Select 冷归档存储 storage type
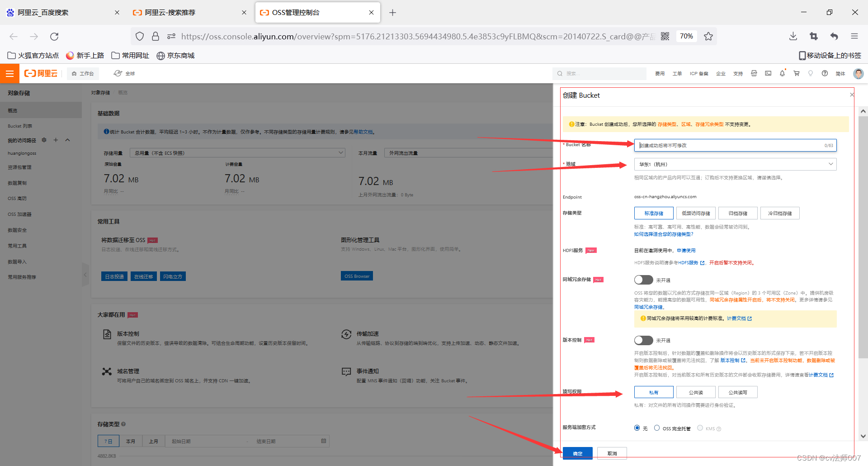The image size is (868, 466). pyautogui.click(x=780, y=213)
